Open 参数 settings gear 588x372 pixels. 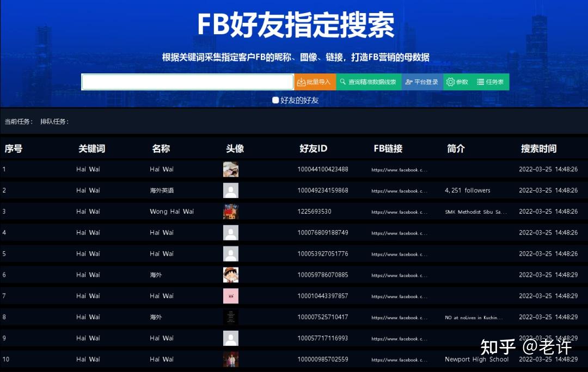[457, 82]
